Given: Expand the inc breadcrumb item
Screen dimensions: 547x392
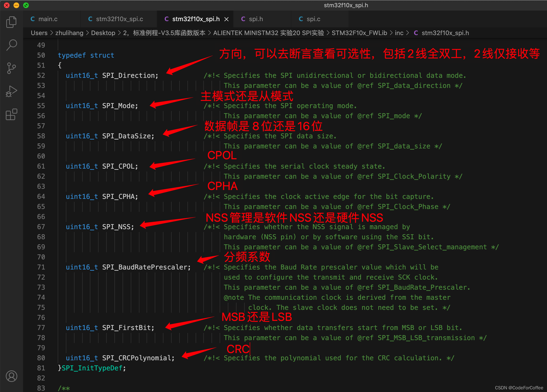Looking at the screenshot, I should coord(399,33).
